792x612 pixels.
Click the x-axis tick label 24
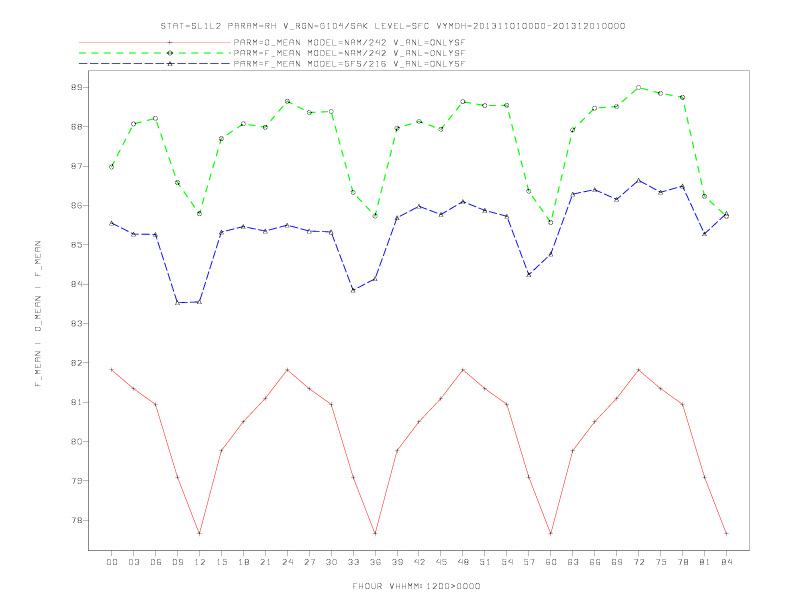(x=287, y=562)
